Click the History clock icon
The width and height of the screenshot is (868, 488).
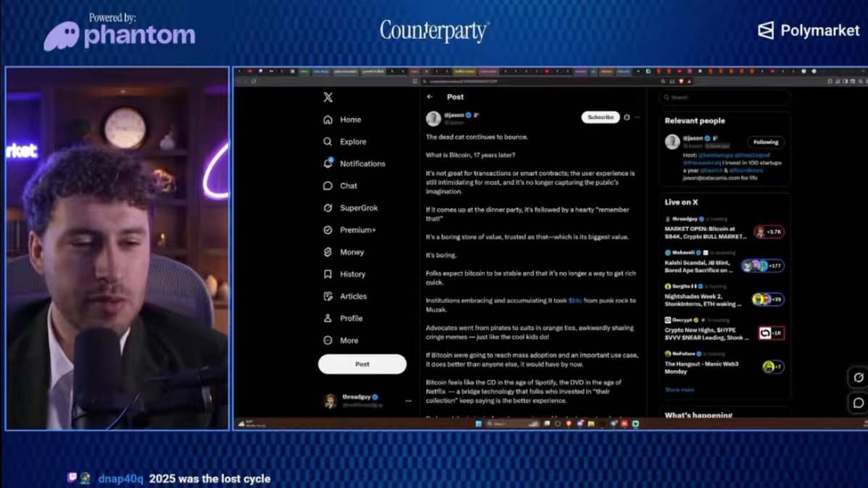tap(328, 274)
